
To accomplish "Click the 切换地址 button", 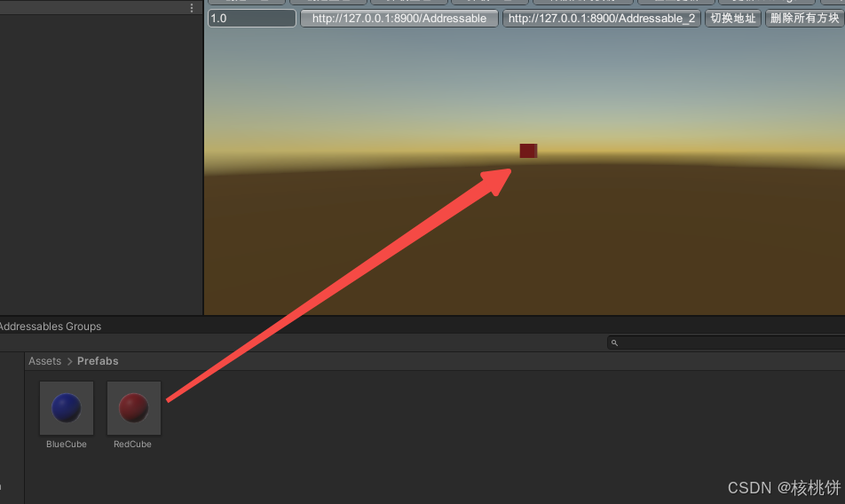I will click(733, 19).
